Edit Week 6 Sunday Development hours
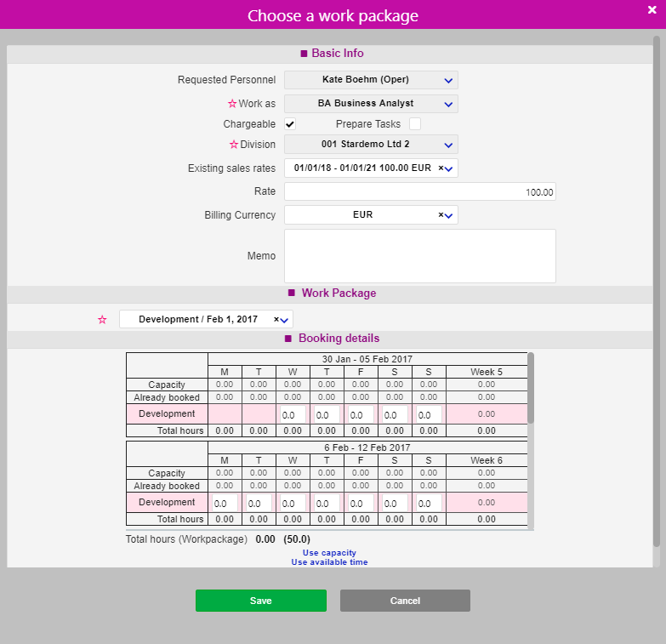This screenshot has height=644, width=666. [x=429, y=503]
